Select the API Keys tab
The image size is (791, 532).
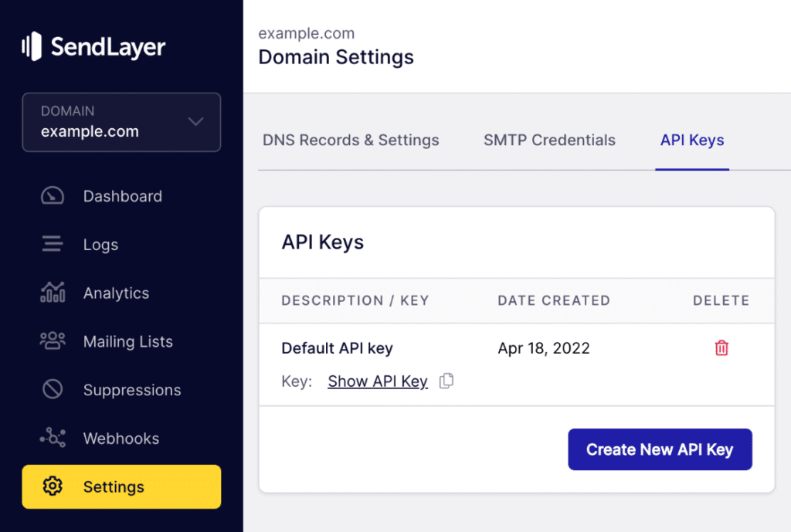tap(691, 140)
